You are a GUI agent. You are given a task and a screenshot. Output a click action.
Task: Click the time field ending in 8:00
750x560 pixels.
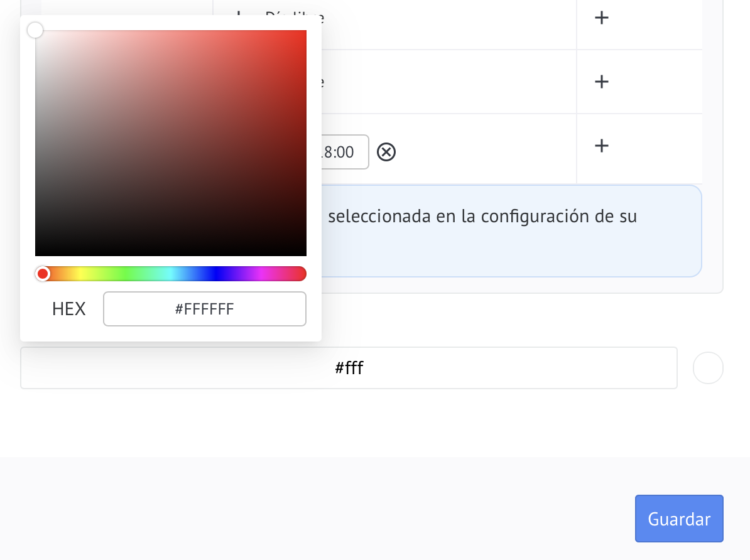[x=344, y=152]
